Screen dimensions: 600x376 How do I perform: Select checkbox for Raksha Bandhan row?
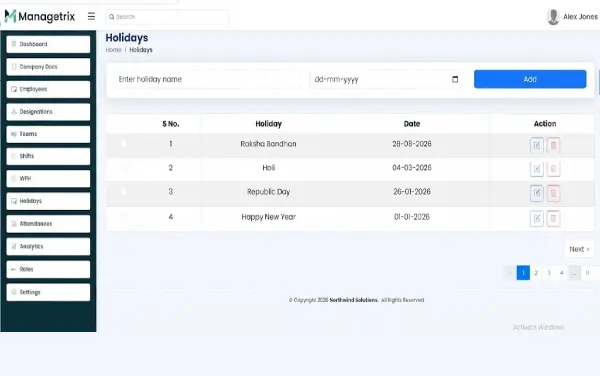coord(123,143)
